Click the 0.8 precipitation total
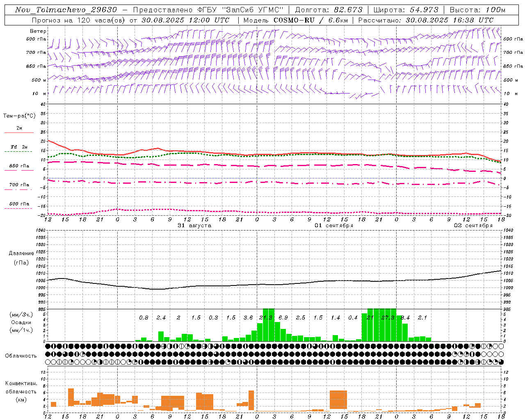 144,318
